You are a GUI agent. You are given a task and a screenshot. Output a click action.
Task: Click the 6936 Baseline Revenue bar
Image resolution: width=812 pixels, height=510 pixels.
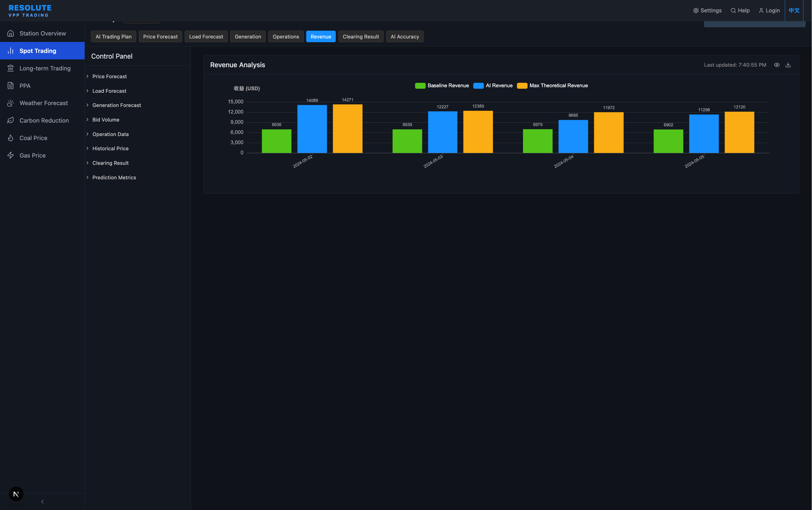276,141
